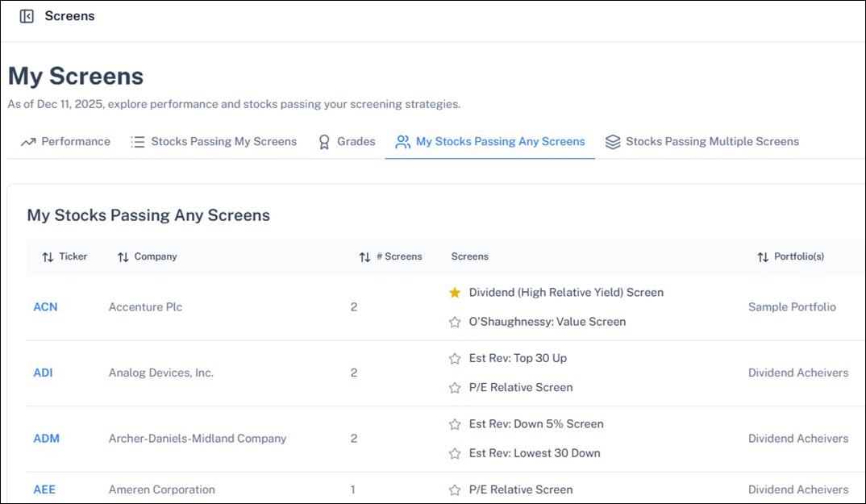The image size is (866, 504).
Task: Click the # Screens column header
Action: pyautogui.click(x=390, y=256)
